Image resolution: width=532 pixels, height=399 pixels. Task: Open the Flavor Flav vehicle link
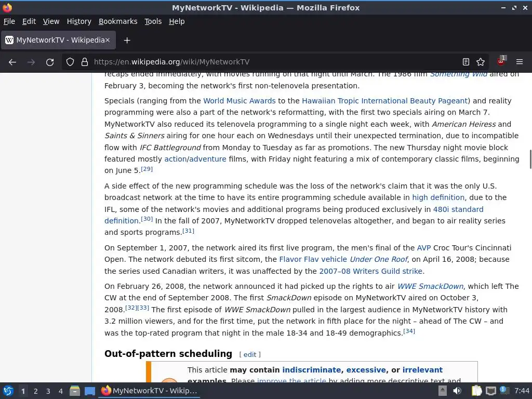(x=313, y=260)
